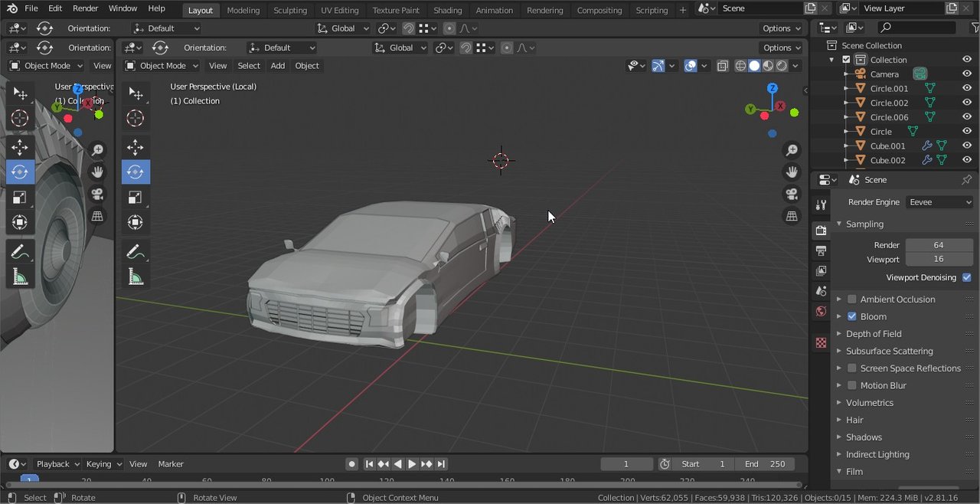980x504 pixels.
Task: Toggle X-ray view in viewport header
Action: coord(722,66)
